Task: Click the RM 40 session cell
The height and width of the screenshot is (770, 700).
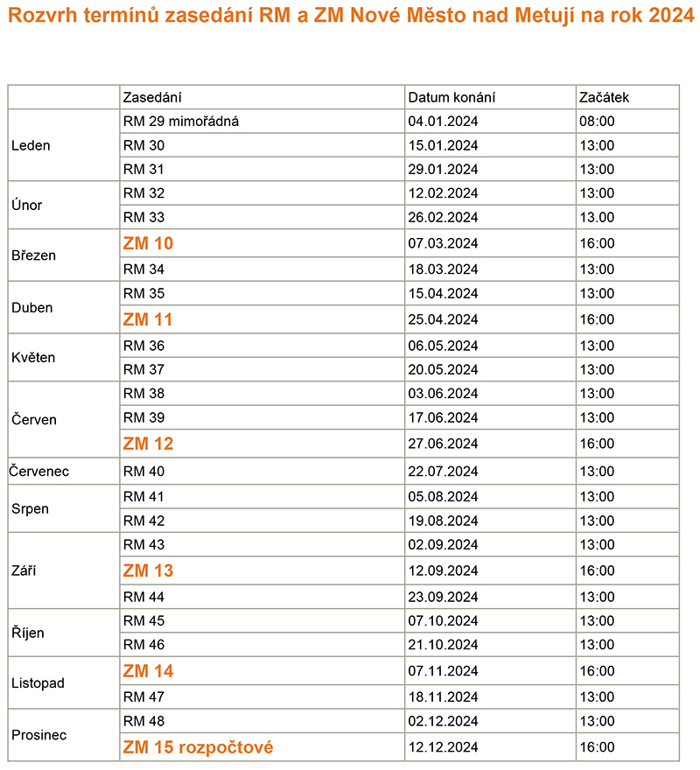Action: pos(262,472)
